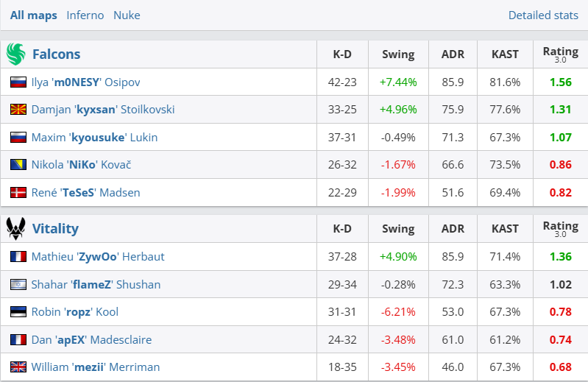This screenshot has width=588, height=382.
Task: Click the Falcons Rating 3.0 column header
Action: [x=560, y=54]
